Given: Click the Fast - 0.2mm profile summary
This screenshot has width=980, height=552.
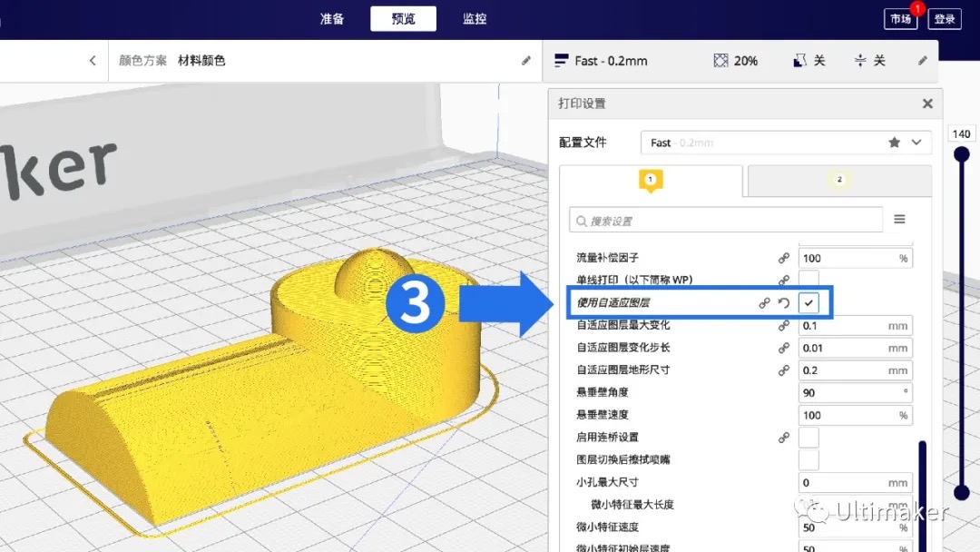Looking at the screenshot, I should pyautogui.click(x=602, y=61).
